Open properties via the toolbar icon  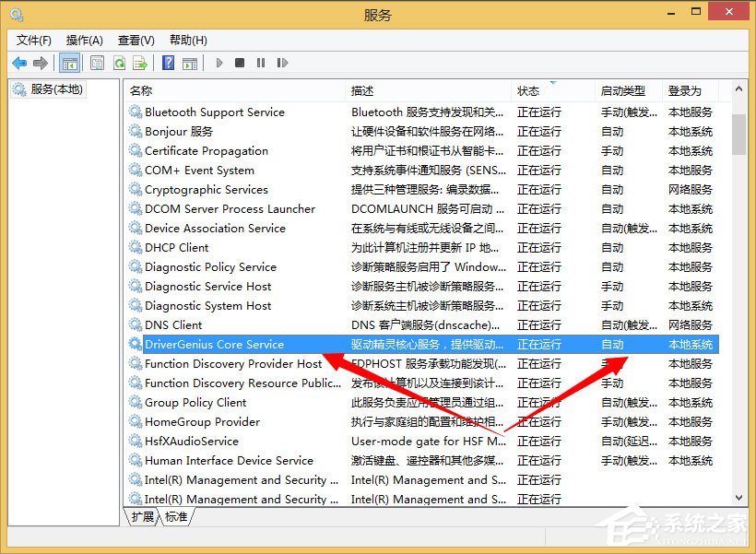[97, 62]
